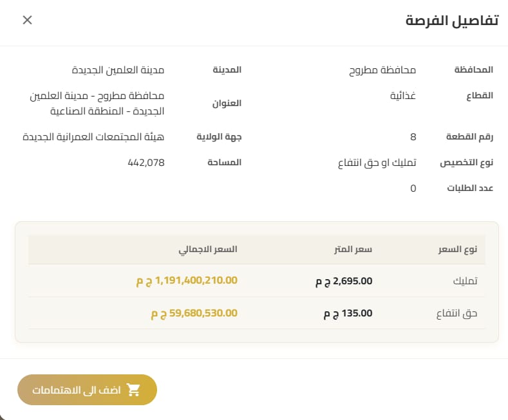This screenshot has width=508, height=420.
Task: Close the opportunity details dialog
Action: point(27,20)
